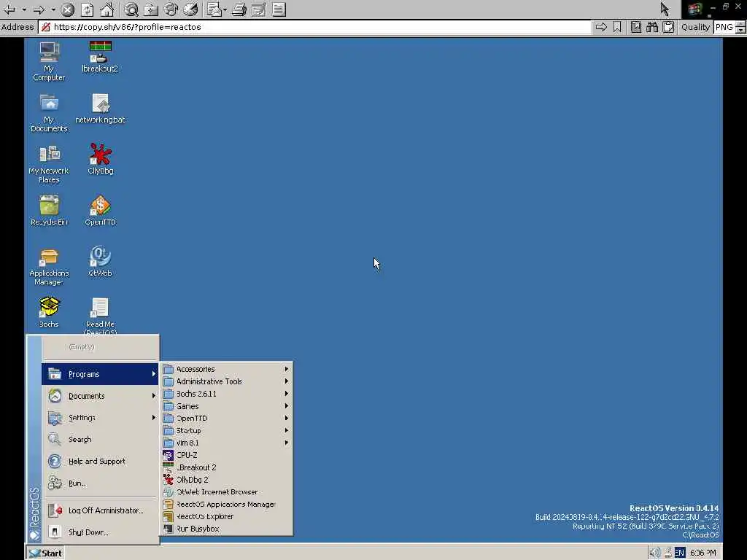747x560 pixels.
Task: Go forward with the Forward arrow
Action: coord(39,9)
